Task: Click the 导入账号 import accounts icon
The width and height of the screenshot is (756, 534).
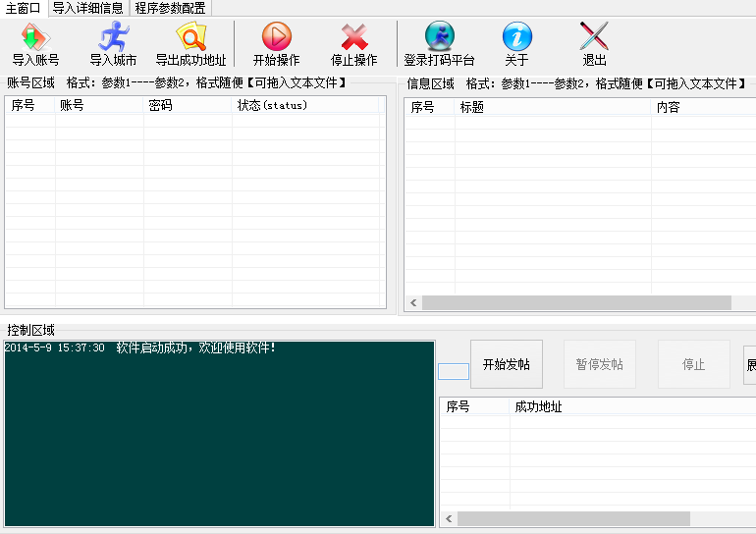Action: point(35,38)
